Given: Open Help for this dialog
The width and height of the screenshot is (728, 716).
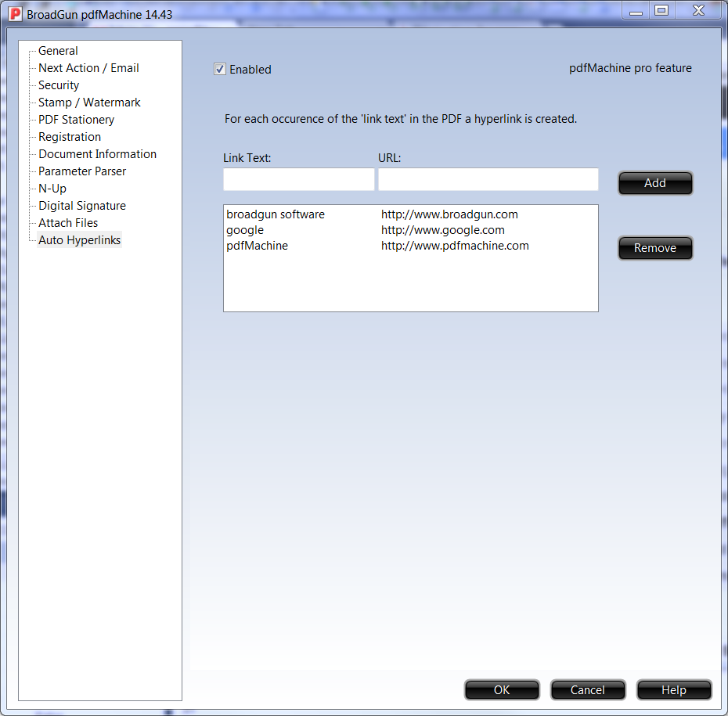Looking at the screenshot, I should pyautogui.click(x=673, y=689).
